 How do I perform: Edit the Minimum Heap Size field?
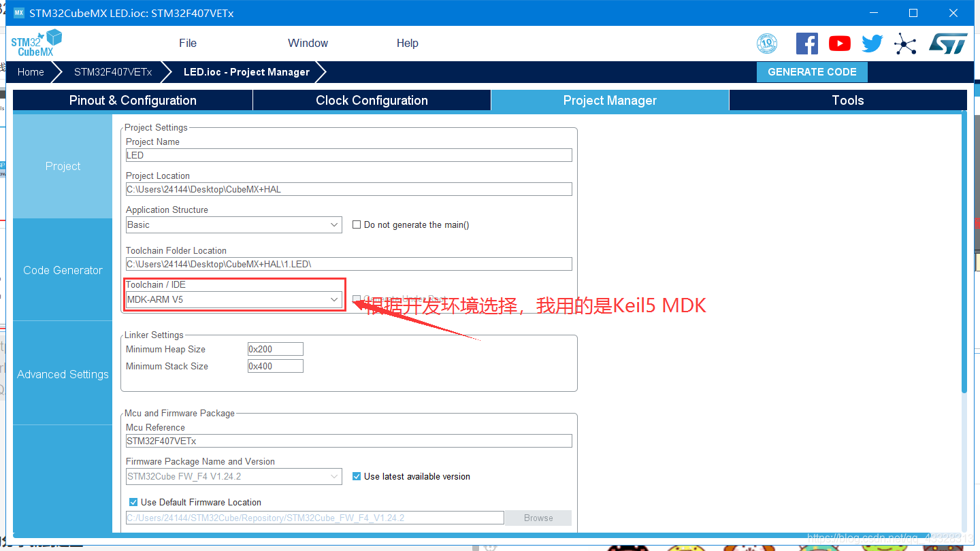pyautogui.click(x=276, y=349)
